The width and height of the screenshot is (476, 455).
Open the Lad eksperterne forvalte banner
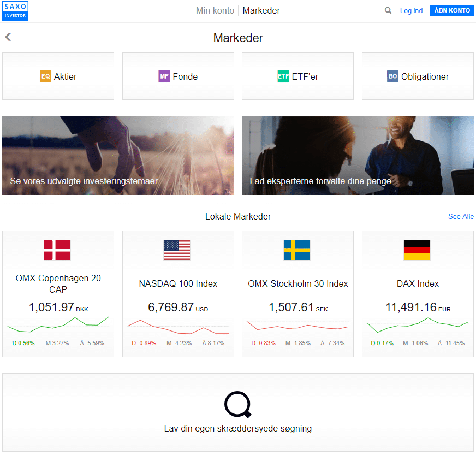358,156
